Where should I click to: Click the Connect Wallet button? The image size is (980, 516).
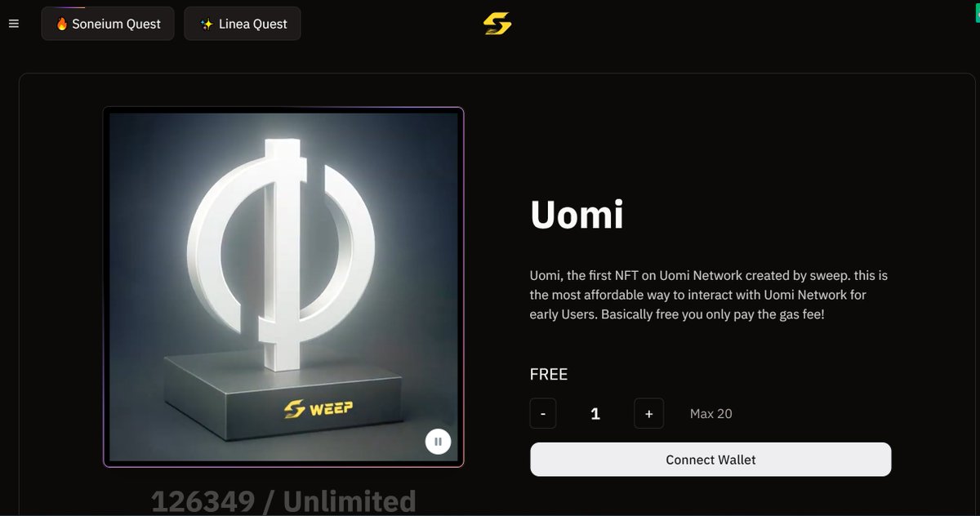click(710, 460)
